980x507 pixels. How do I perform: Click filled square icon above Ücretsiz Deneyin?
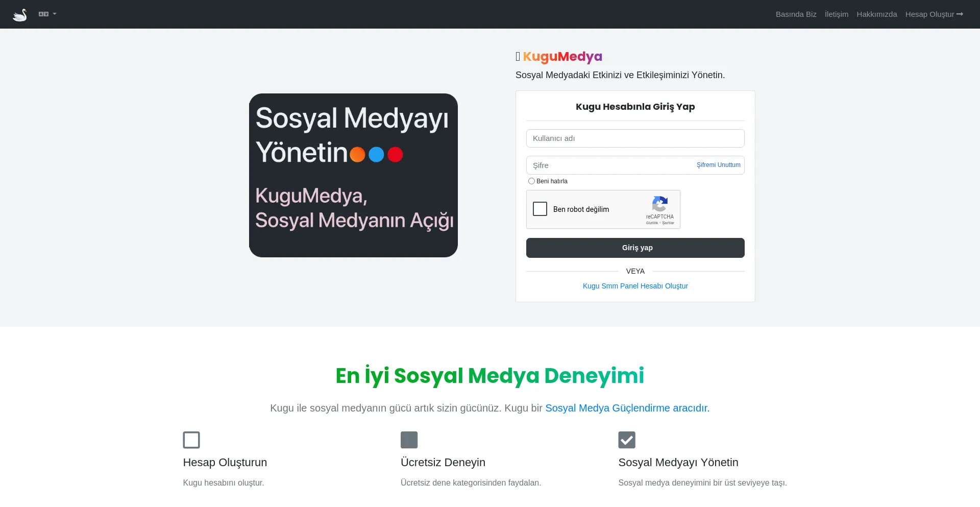409,440
